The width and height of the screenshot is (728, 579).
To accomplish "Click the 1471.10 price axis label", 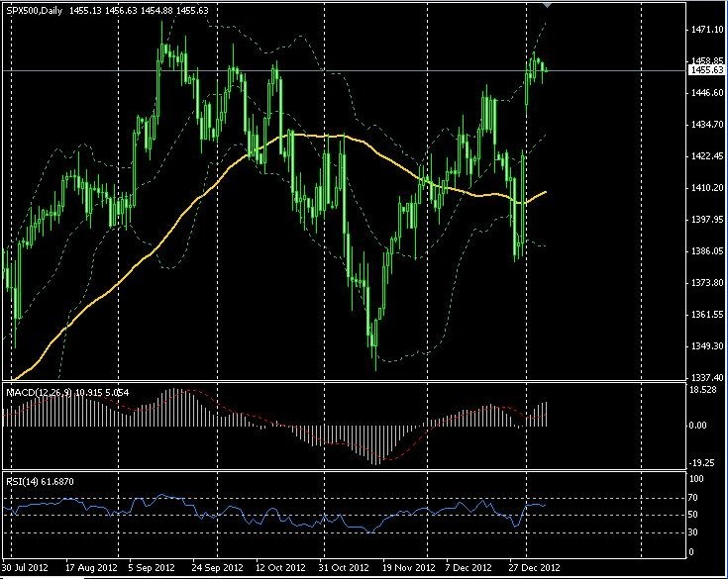I will (707, 30).
